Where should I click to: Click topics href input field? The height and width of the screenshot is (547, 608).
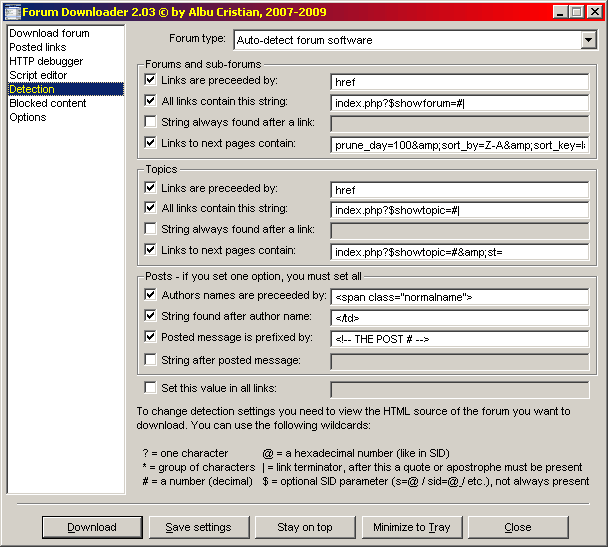pyautogui.click(x=459, y=190)
